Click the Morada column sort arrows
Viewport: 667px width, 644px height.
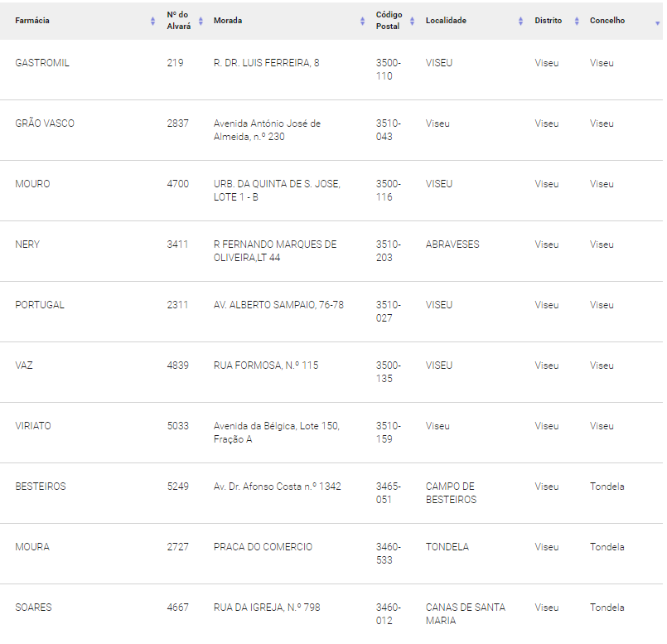pyautogui.click(x=362, y=21)
